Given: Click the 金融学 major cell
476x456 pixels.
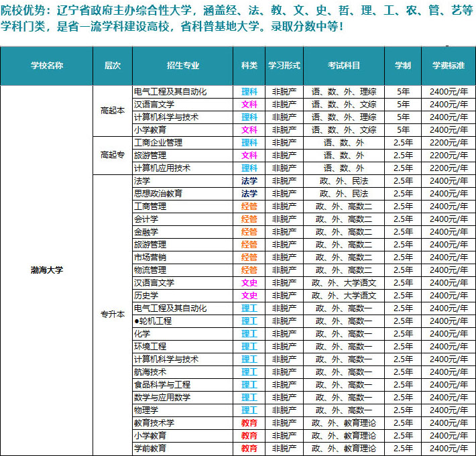Looking at the screenshot, I should 183,232.
